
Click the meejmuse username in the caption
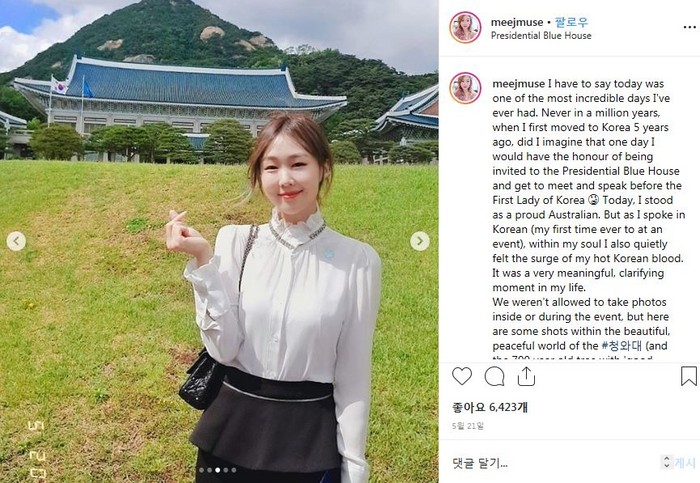(519, 84)
